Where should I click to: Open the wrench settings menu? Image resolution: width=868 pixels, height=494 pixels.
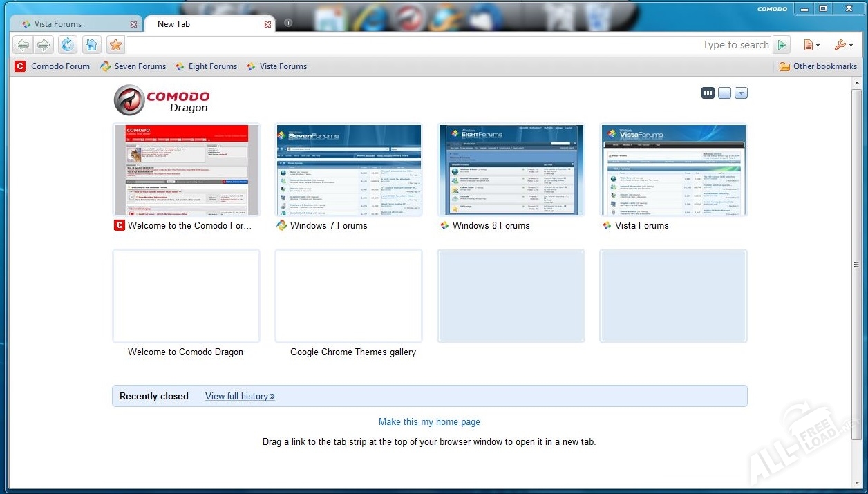843,45
